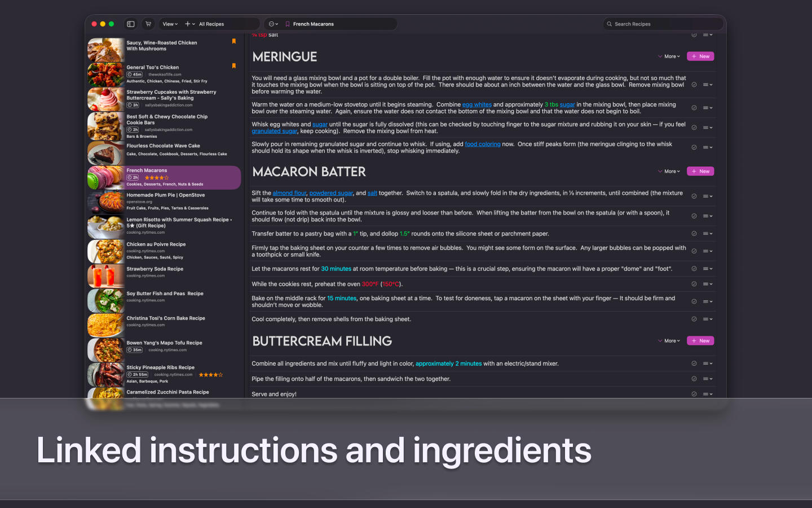Follow the 'powdered sugar' ingredient link
The image size is (812, 508).
[x=331, y=193]
